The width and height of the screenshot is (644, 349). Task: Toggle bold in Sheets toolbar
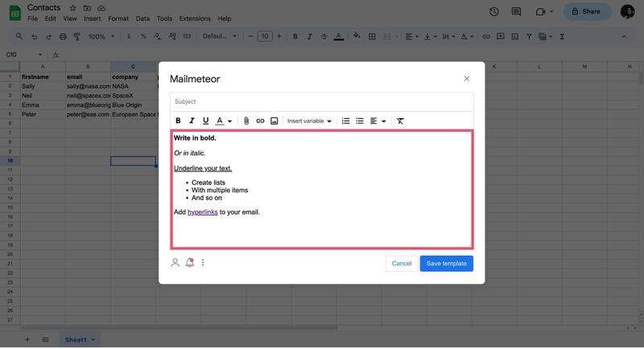point(295,36)
